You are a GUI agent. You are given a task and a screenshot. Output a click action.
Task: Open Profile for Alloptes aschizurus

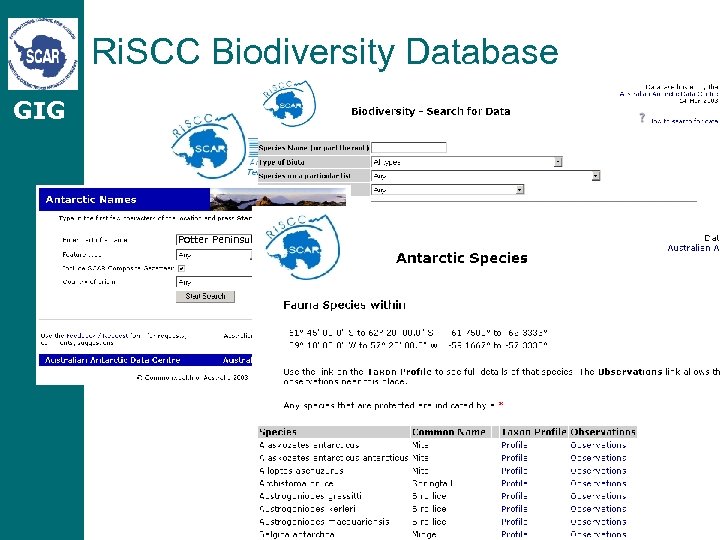point(514,471)
